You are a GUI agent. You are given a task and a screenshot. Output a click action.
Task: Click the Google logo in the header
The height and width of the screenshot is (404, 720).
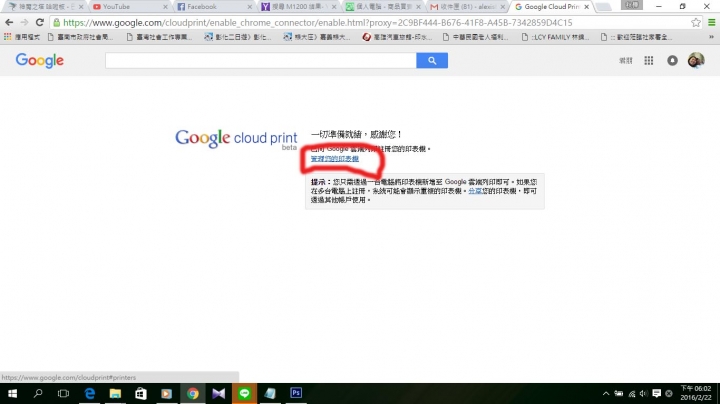click(x=39, y=60)
